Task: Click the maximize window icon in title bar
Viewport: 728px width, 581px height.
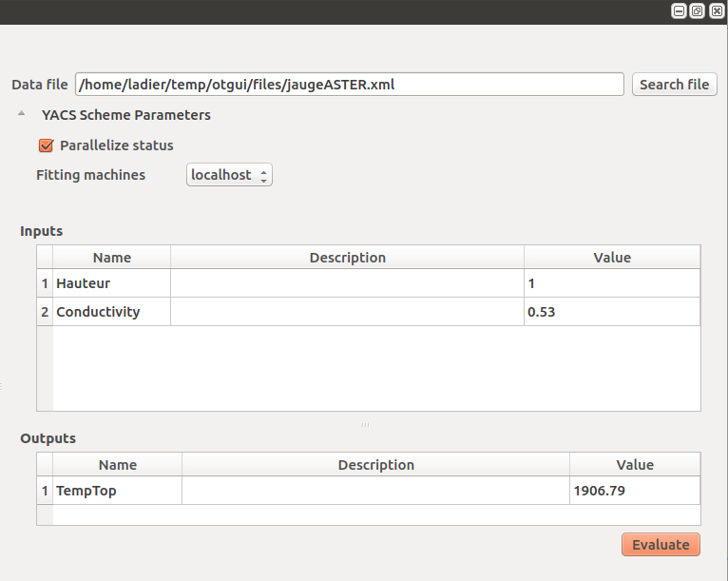Action: click(697, 10)
